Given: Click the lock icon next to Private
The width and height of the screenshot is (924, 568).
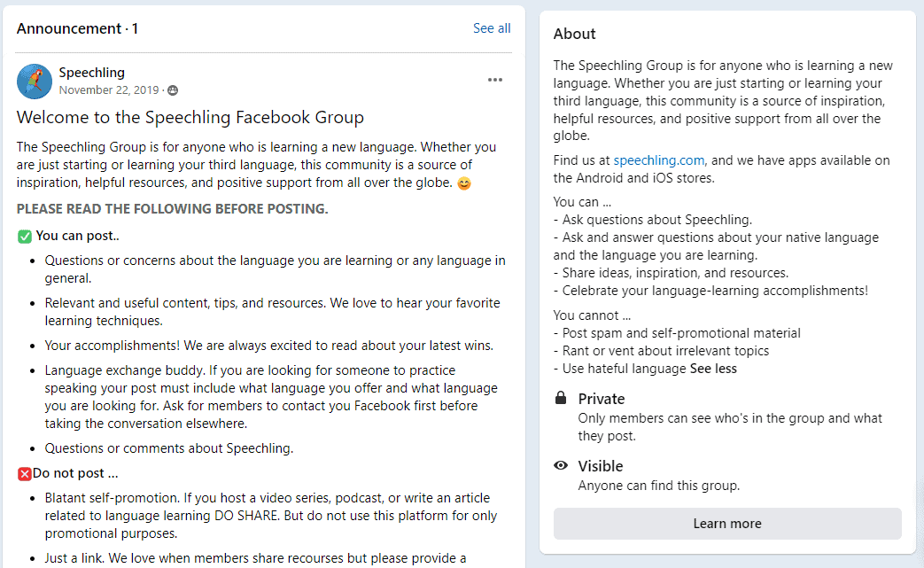Looking at the screenshot, I should click(560, 397).
